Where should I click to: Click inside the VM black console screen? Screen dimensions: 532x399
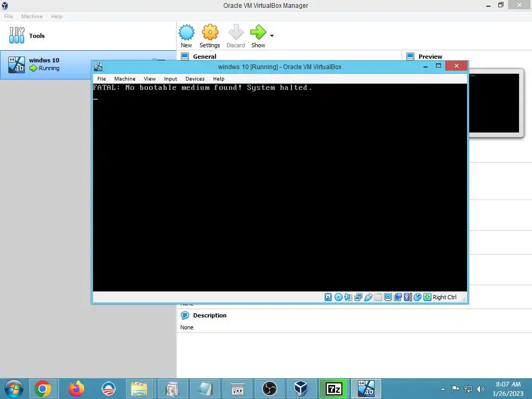tap(280, 187)
